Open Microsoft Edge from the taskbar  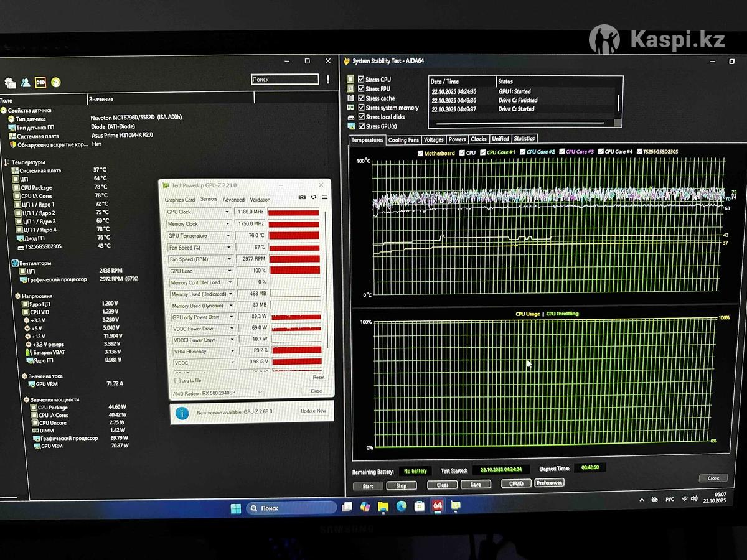click(x=402, y=506)
